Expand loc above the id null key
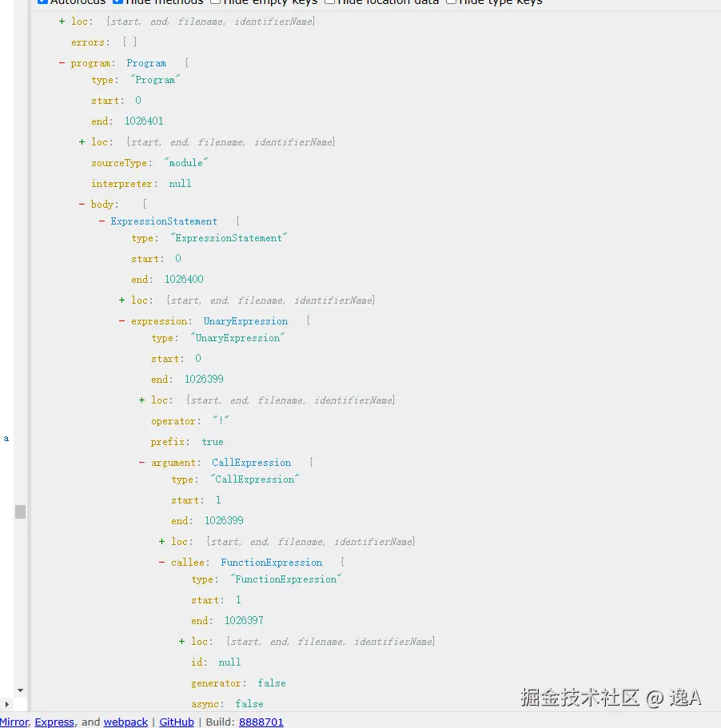721x728 pixels. pos(181,642)
